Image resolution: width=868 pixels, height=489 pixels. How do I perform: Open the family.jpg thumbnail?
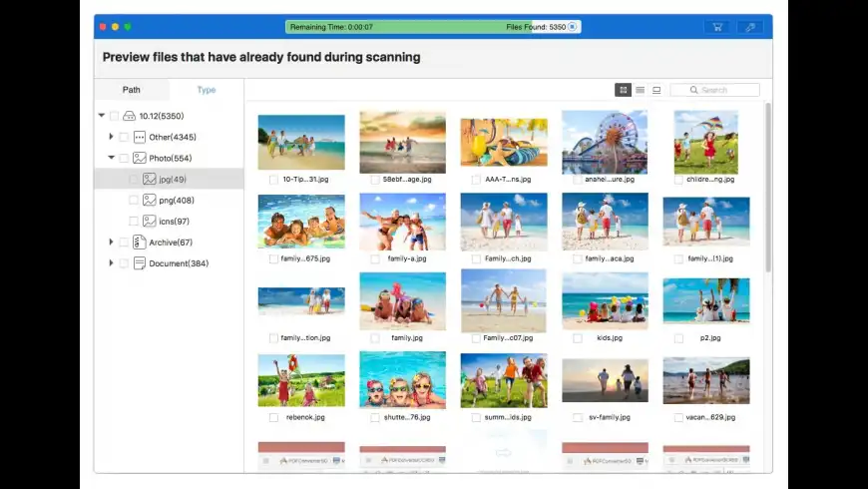point(402,300)
